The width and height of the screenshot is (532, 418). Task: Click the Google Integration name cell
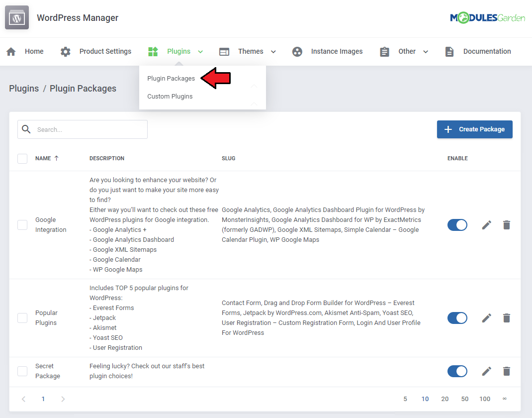pos(51,225)
